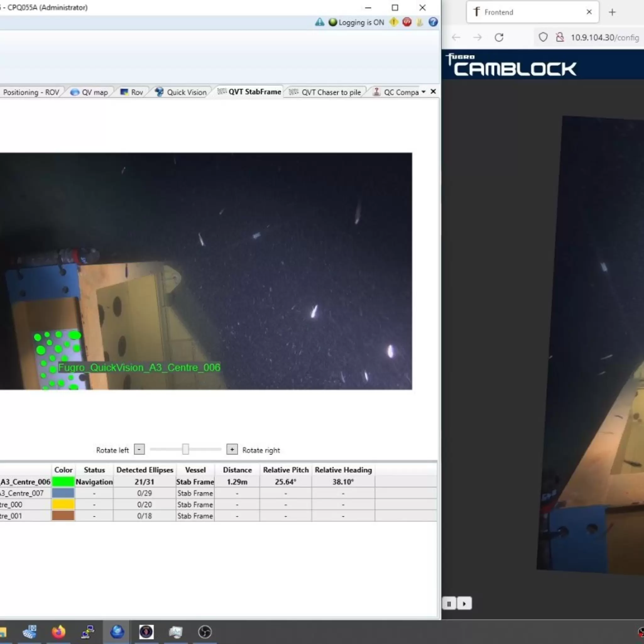Click the Detected Ellipses column header
Screen dimensions: 644x644
(145, 470)
